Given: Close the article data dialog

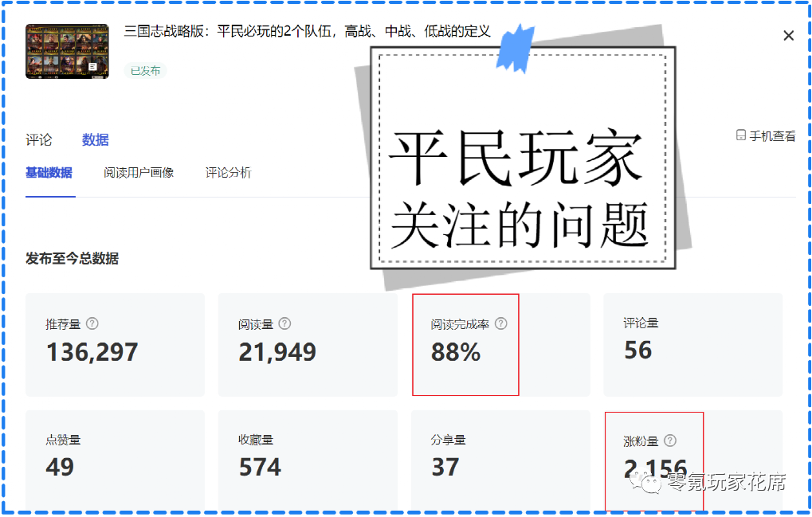Looking at the screenshot, I should pyautogui.click(x=789, y=36).
